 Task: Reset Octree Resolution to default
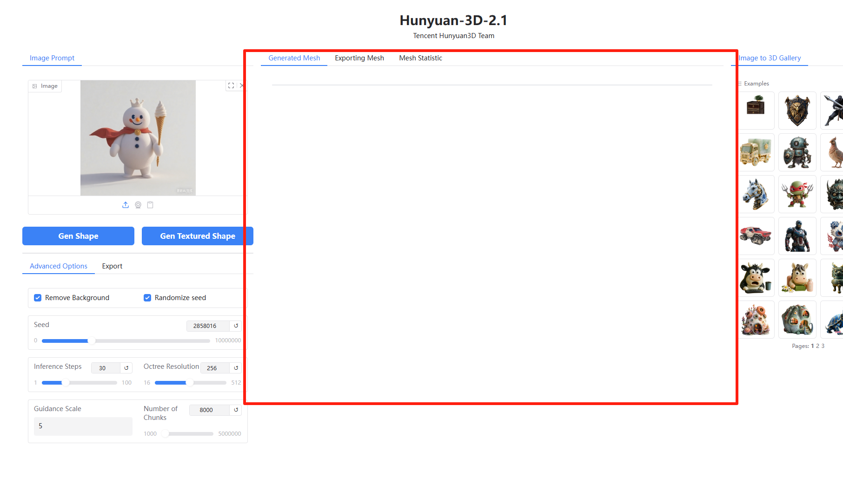pyautogui.click(x=236, y=368)
